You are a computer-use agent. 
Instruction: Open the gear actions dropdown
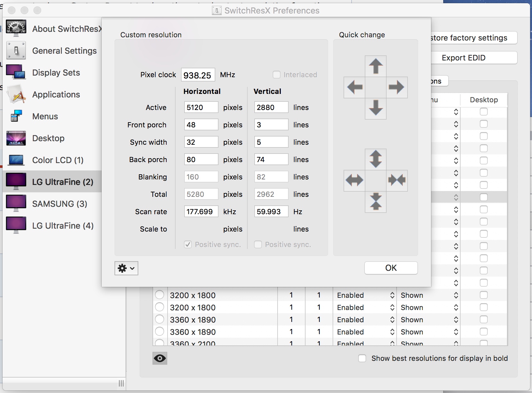tap(126, 268)
